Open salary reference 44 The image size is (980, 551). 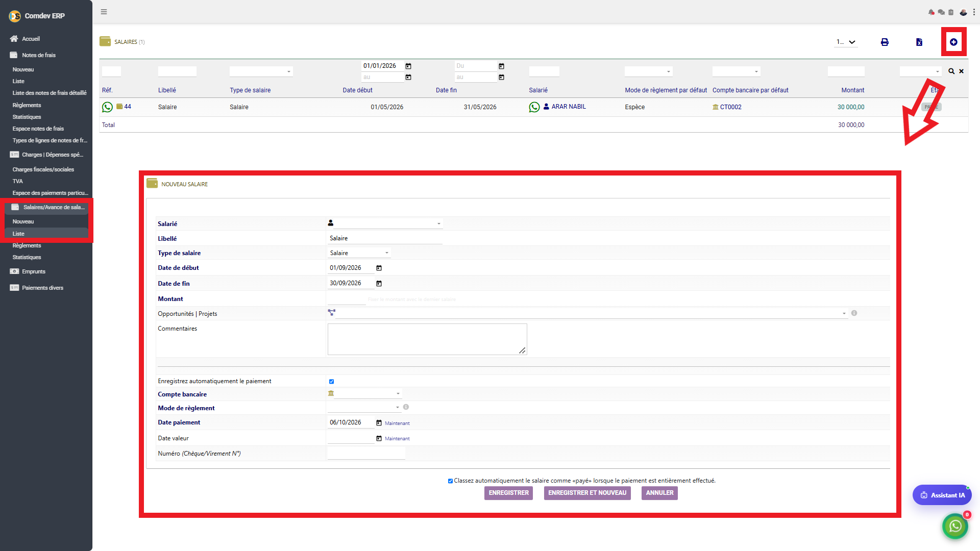128,107
